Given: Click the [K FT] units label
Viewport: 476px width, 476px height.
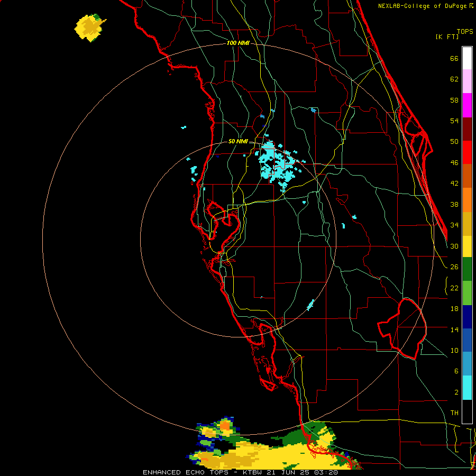Looking at the screenshot, I should point(447,36).
